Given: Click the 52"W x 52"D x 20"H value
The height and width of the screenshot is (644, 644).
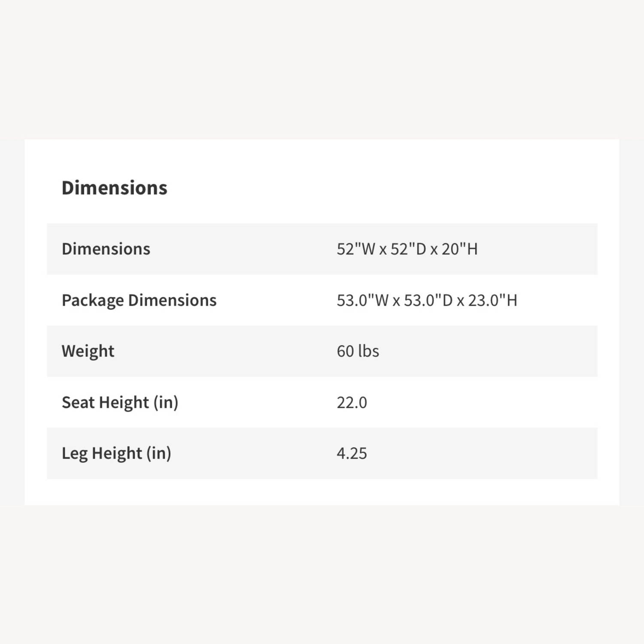Looking at the screenshot, I should click(x=407, y=249).
